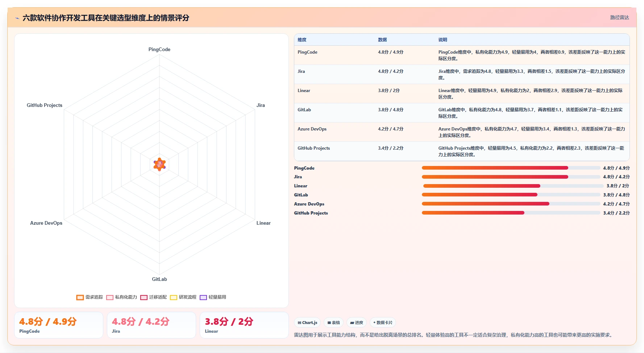Click the GitLab radar axis label

(x=159, y=279)
